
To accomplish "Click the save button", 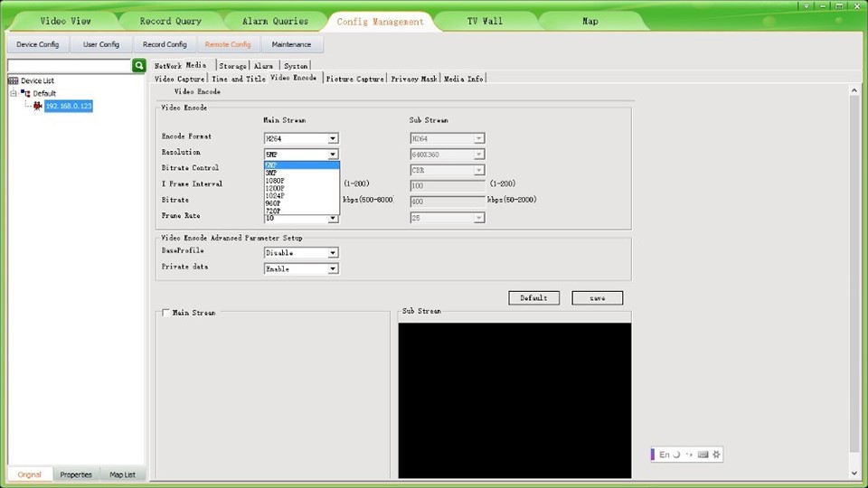I will [x=598, y=298].
